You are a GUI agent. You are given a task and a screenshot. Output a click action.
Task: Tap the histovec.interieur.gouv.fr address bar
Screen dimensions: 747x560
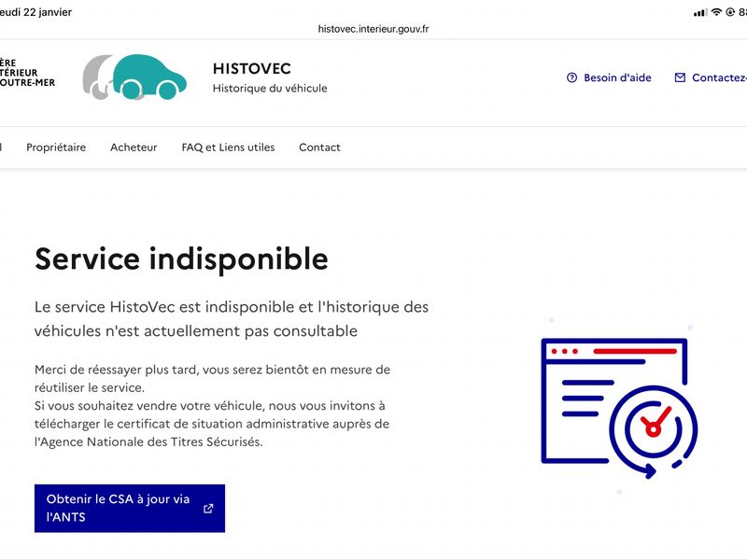373,29
